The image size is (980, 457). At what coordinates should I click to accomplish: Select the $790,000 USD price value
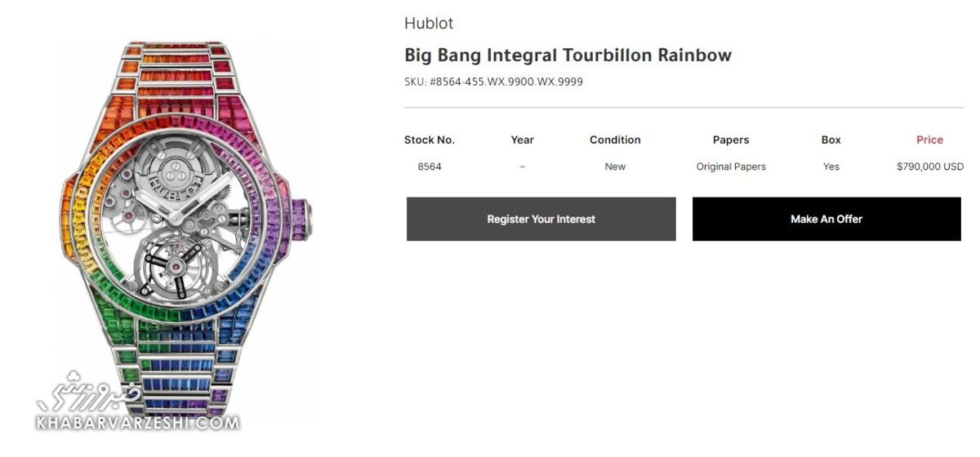[x=929, y=166]
